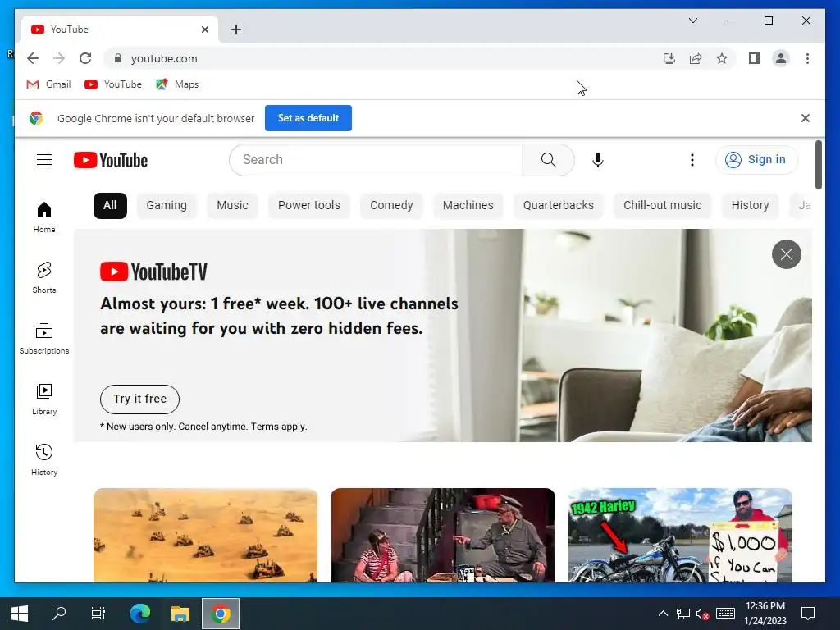Expand the tab search chevron

coord(692,21)
